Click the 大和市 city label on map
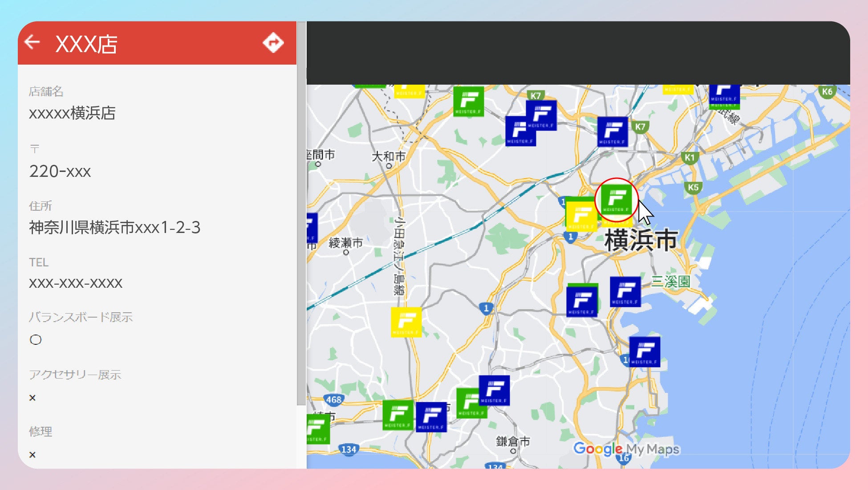The height and width of the screenshot is (490, 868). (x=389, y=157)
